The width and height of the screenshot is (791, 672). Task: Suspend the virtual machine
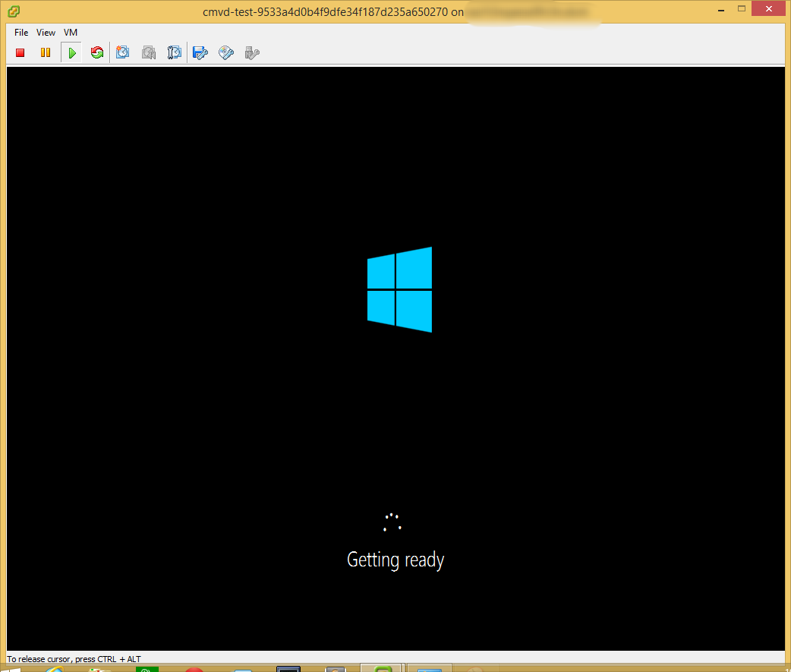46,52
